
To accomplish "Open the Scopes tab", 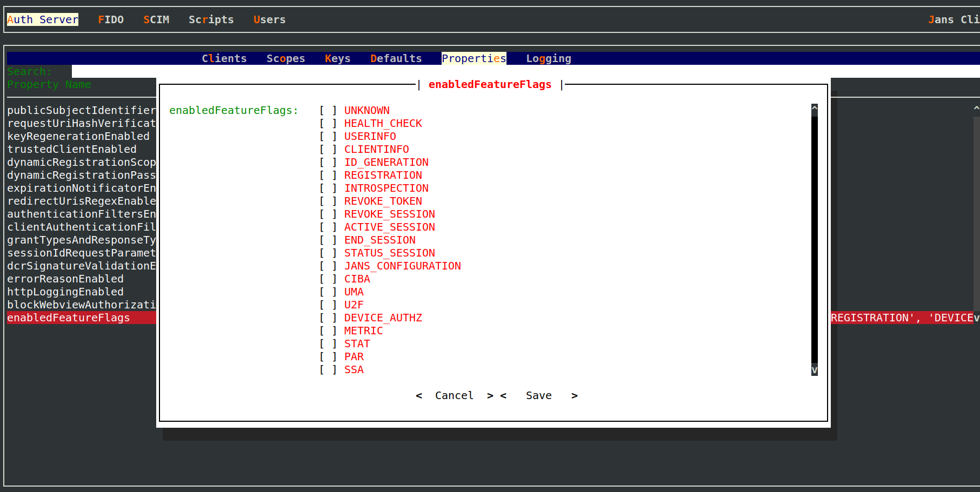I will [x=285, y=59].
